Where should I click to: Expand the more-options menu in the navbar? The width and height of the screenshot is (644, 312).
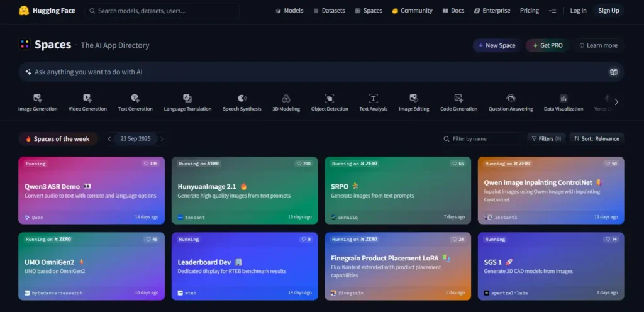(552, 11)
